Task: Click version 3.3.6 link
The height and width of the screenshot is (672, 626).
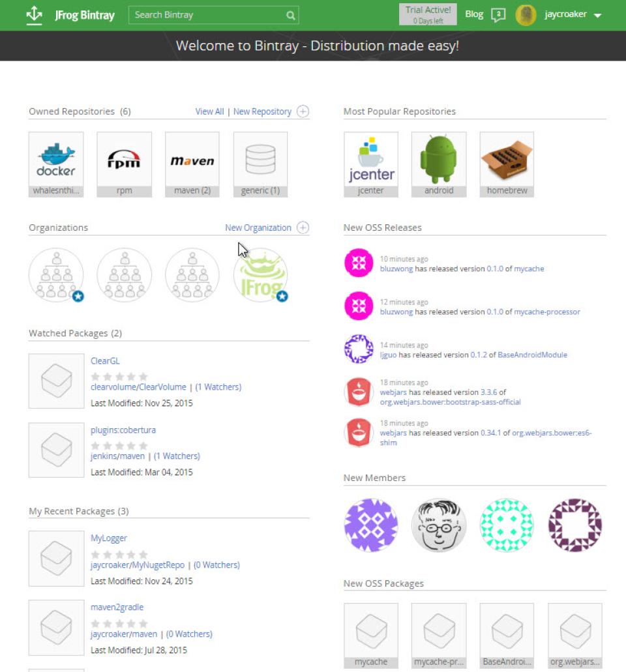Action: click(489, 392)
